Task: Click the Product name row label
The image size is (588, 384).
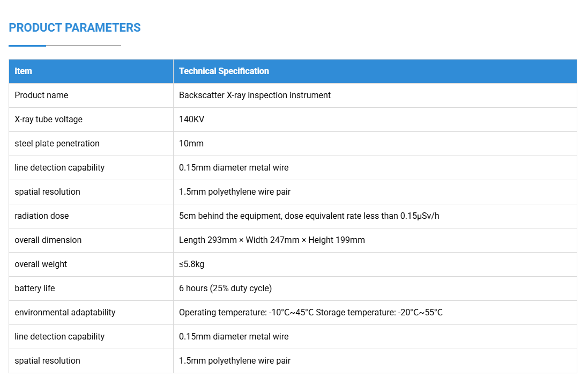Action: 41,95
